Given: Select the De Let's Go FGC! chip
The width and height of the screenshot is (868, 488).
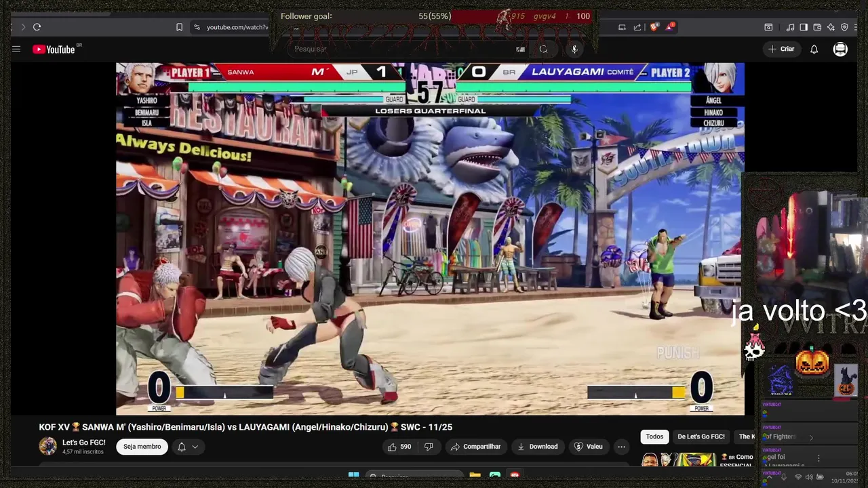Looking at the screenshot, I should point(701,436).
